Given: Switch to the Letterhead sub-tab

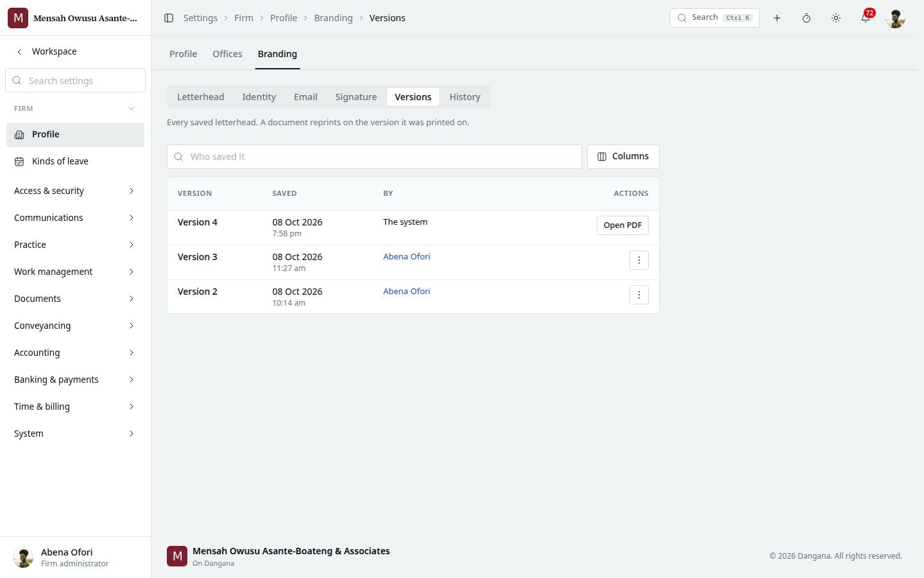Looking at the screenshot, I should coord(201,97).
